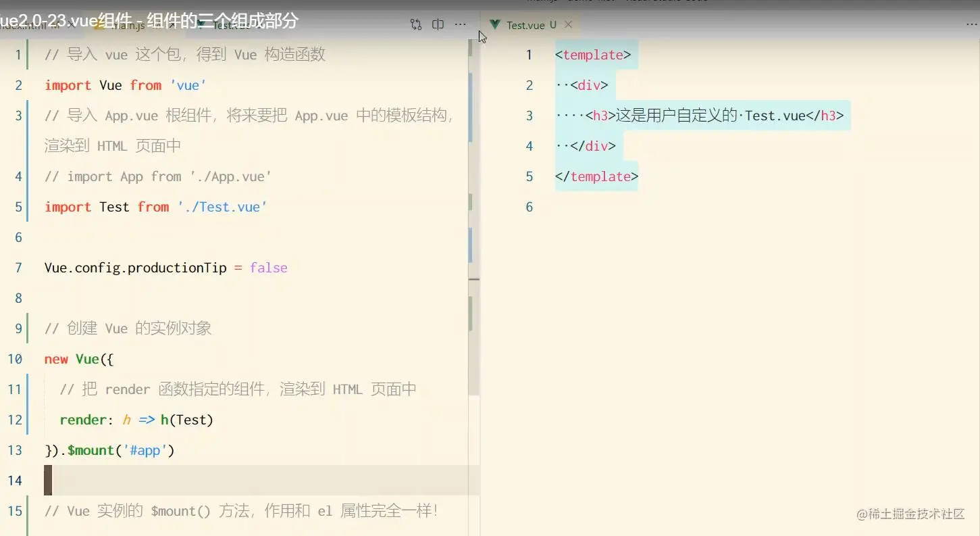
Task: Place cursor on "import Vue from 'vue'" line
Action: [125, 85]
